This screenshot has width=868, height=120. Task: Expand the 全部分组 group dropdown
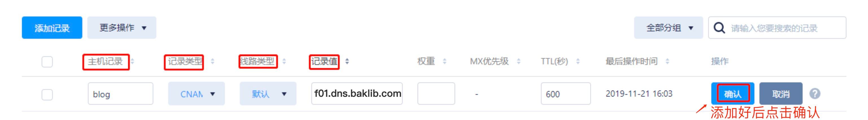point(669,28)
